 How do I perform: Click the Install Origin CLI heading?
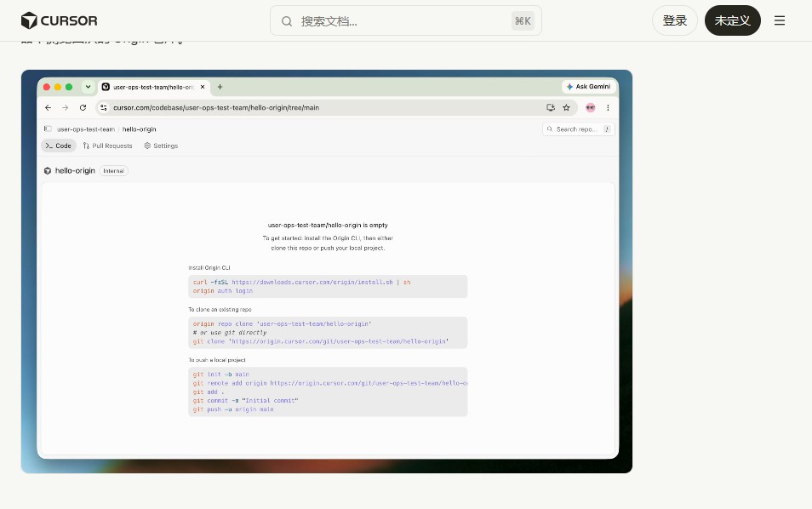click(209, 268)
